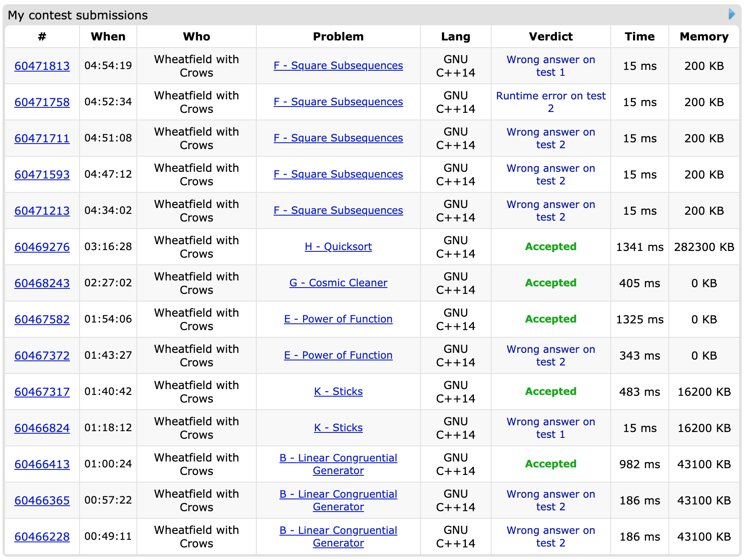Viewport: 745px width, 560px height.
Task: Open submission 60471758 with runtime error
Action: coord(42,102)
